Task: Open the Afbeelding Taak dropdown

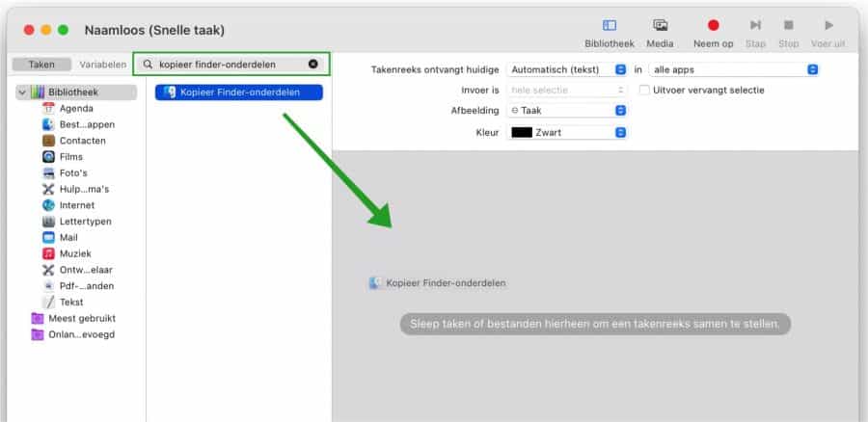Action: pos(567,111)
